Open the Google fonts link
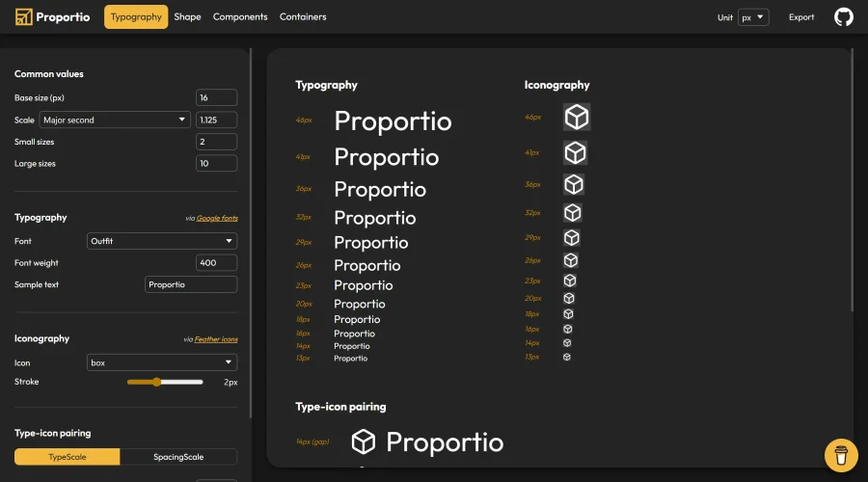The height and width of the screenshot is (482, 868). [217, 218]
